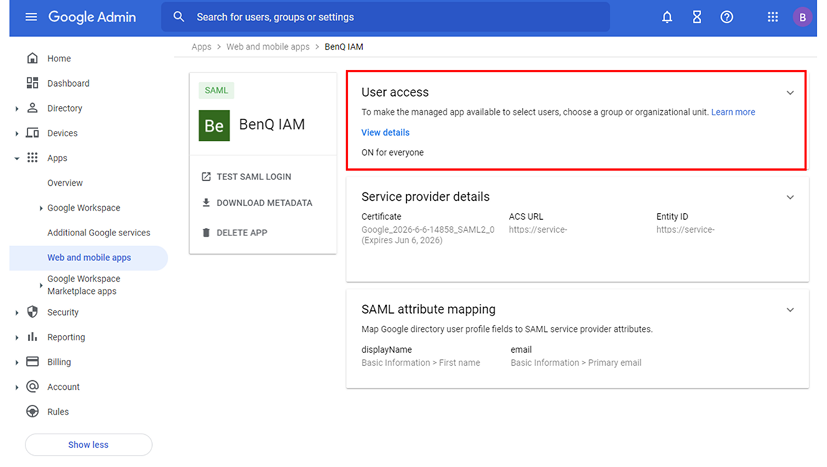Click TEST SAML LOGIN button
Image resolution: width=827 pixels, height=467 pixels.
253,177
